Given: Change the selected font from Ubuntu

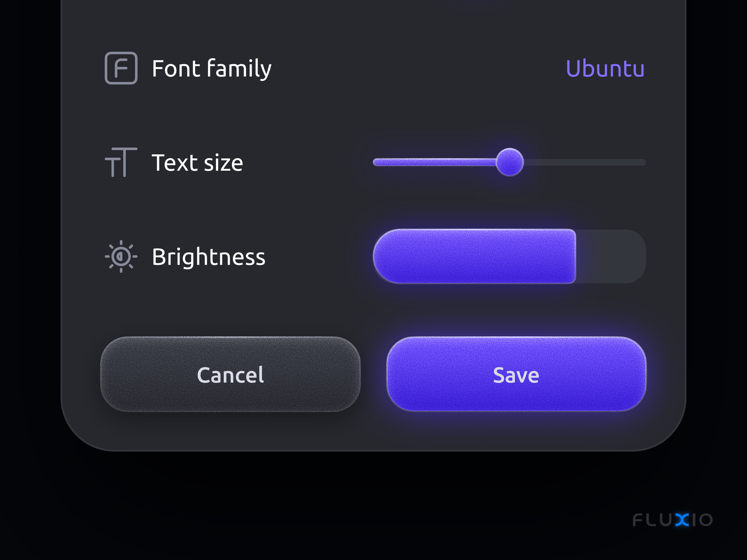Looking at the screenshot, I should coord(605,67).
